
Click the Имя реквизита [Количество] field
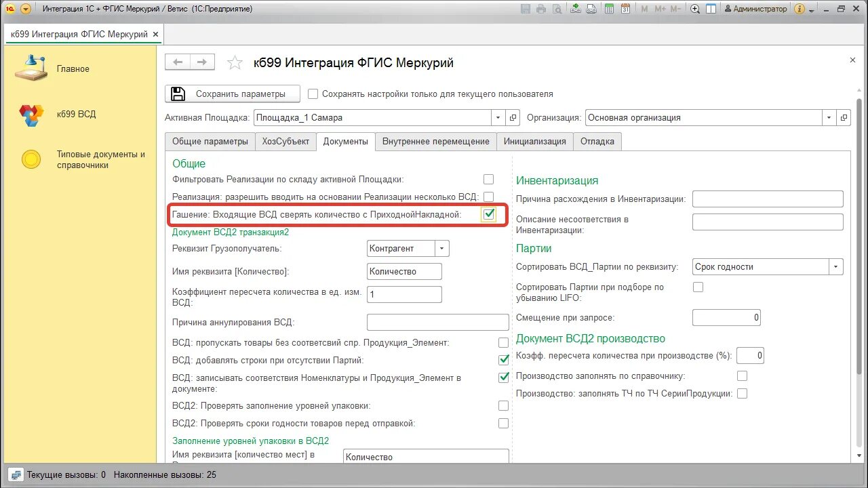click(x=404, y=271)
